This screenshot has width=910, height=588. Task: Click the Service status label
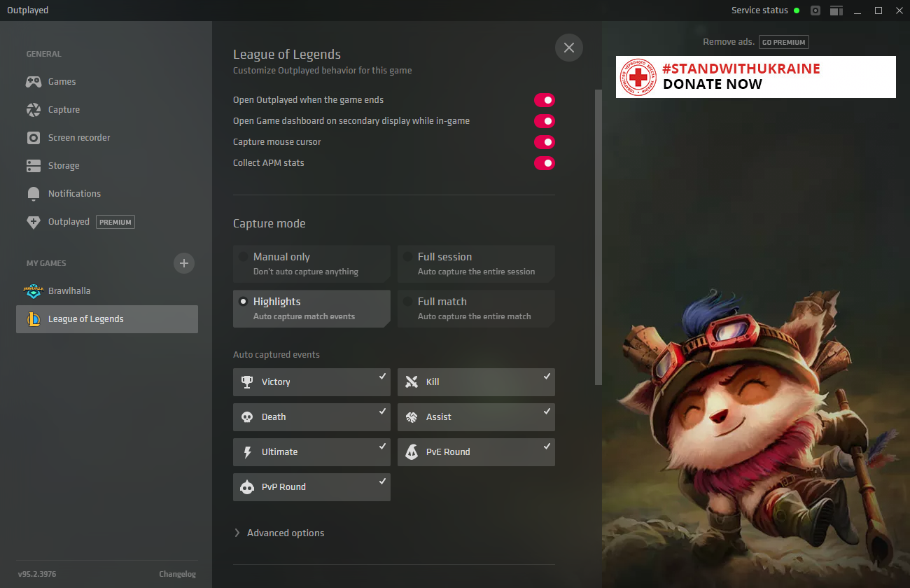click(759, 10)
